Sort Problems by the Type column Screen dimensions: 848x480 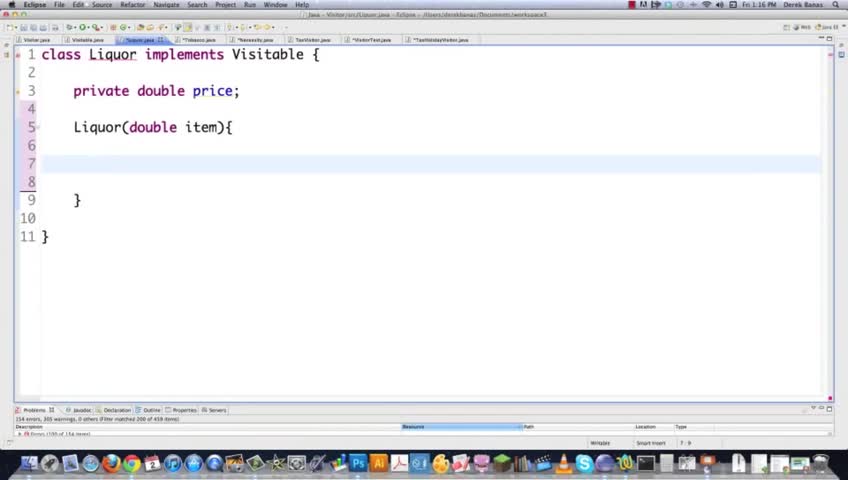coord(694,427)
